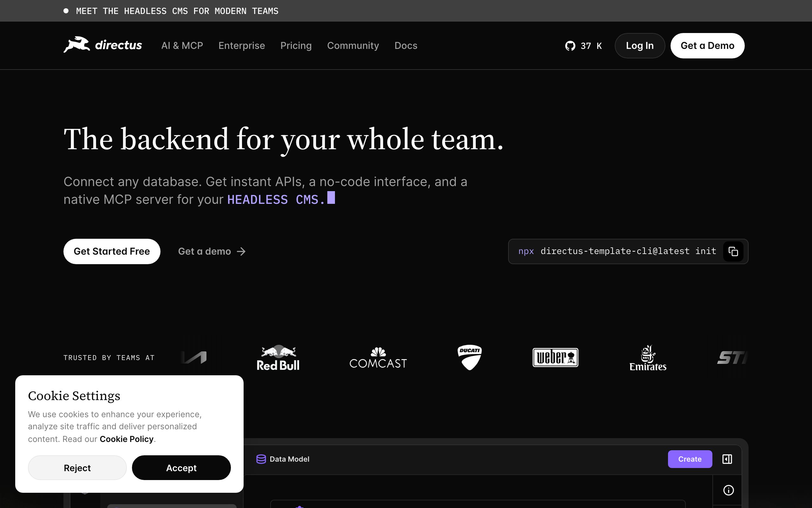
Task: Open the Cookie Policy link
Action: coord(127,439)
